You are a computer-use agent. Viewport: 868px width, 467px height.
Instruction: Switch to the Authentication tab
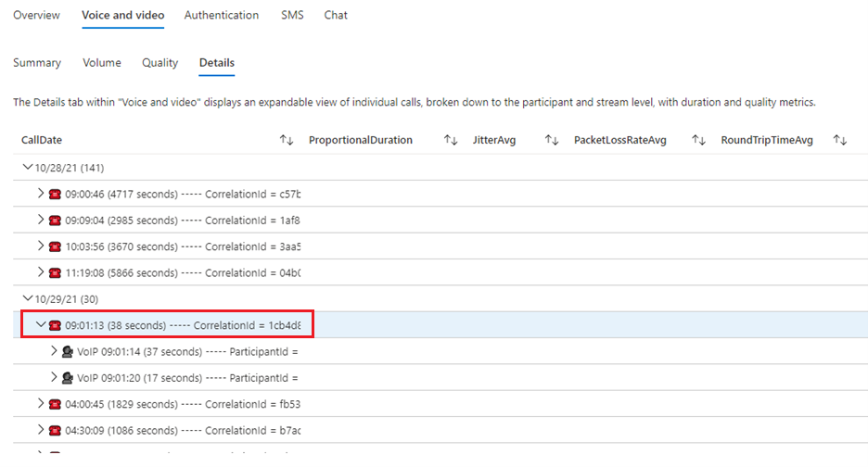point(222,15)
